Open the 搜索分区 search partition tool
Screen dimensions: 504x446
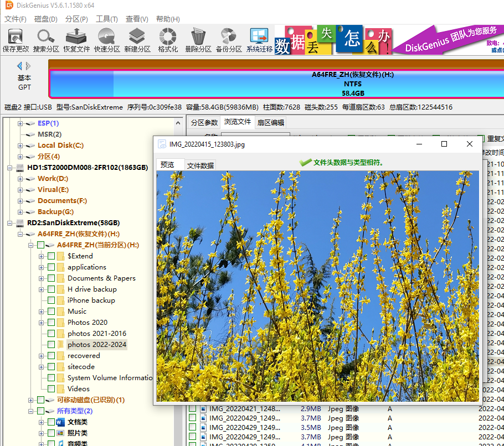[x=46, y=40]
